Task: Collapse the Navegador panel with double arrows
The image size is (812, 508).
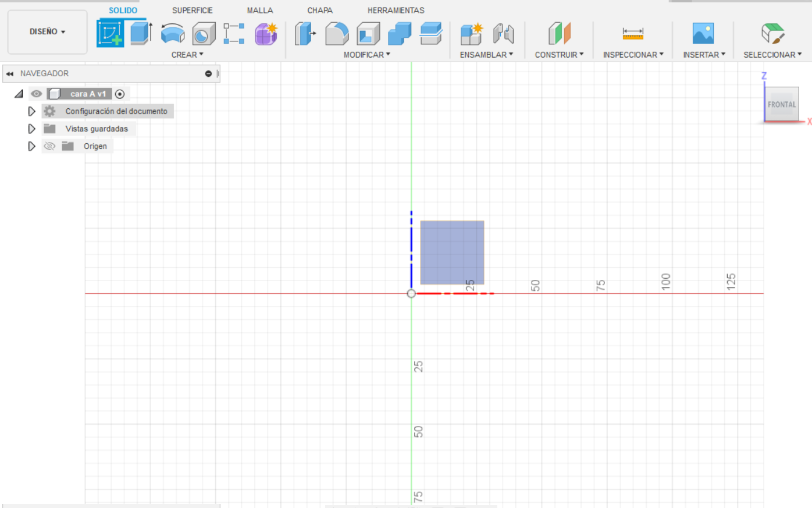Action: pos(10,74)
